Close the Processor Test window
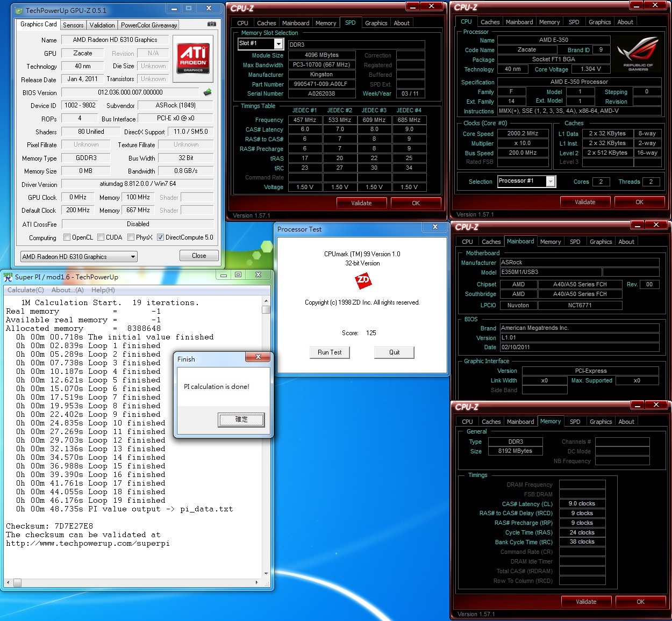 coord(435,227)
